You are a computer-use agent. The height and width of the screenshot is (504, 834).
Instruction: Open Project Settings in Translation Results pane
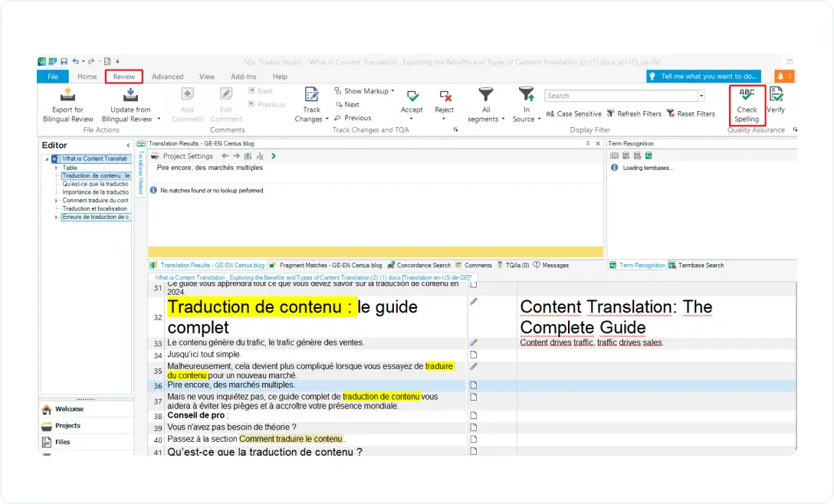pyautogui.click(x=186, y=155)
